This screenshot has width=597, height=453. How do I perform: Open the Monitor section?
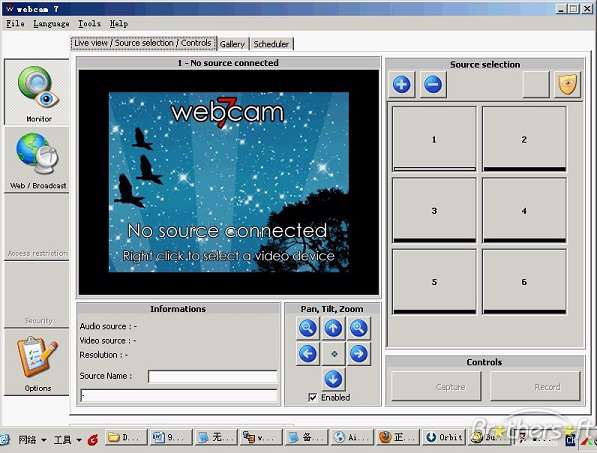(37, 93)
